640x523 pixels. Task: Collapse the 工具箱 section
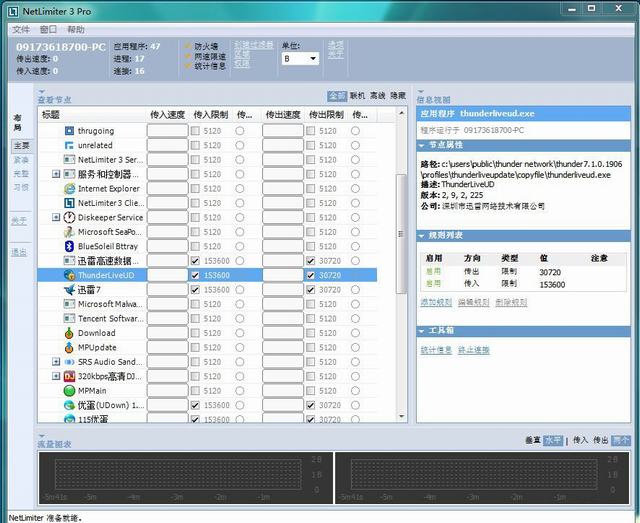(x=422, y=331)
